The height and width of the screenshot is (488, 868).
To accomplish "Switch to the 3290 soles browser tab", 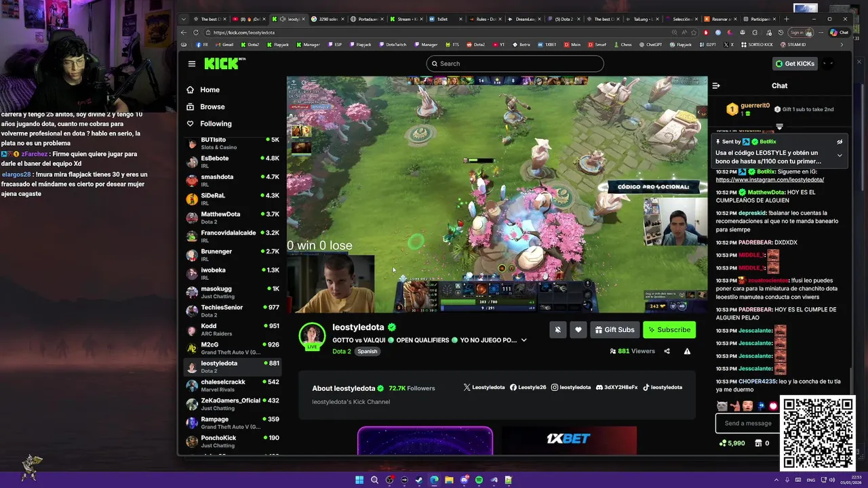I will pyautogui.click(x=327, y=19).
